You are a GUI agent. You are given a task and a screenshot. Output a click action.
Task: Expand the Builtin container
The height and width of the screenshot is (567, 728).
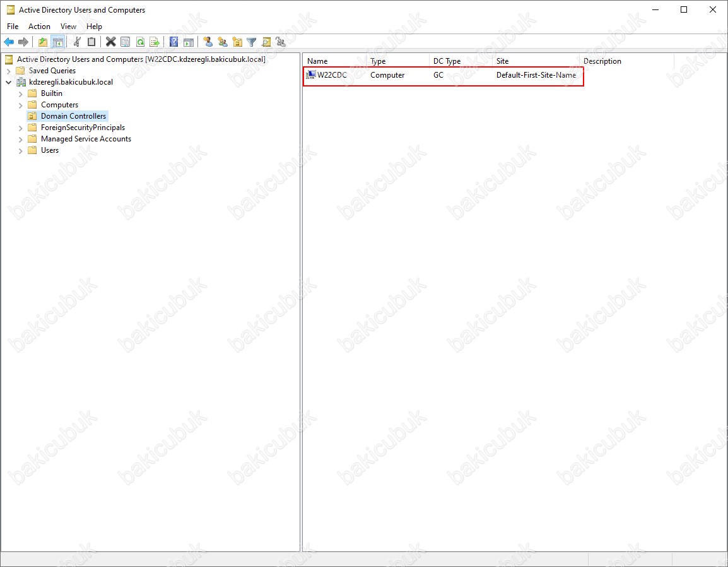point(20,94)
